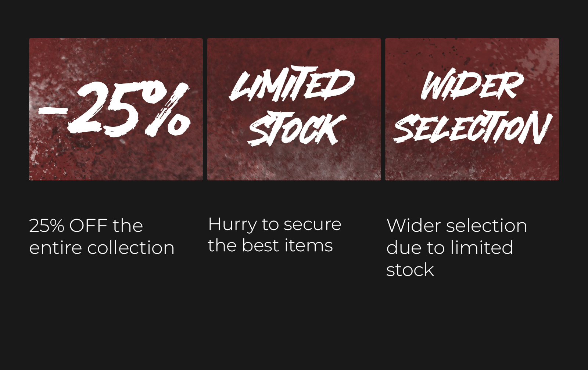Open the Wider Selection banner image
This screenshot has height=370, width=588.
472,109
